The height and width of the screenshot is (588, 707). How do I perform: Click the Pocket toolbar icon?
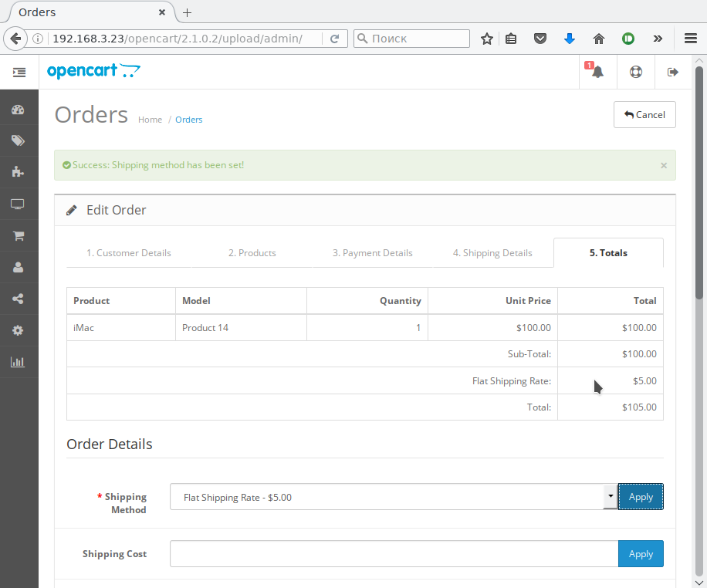point(540,39)
